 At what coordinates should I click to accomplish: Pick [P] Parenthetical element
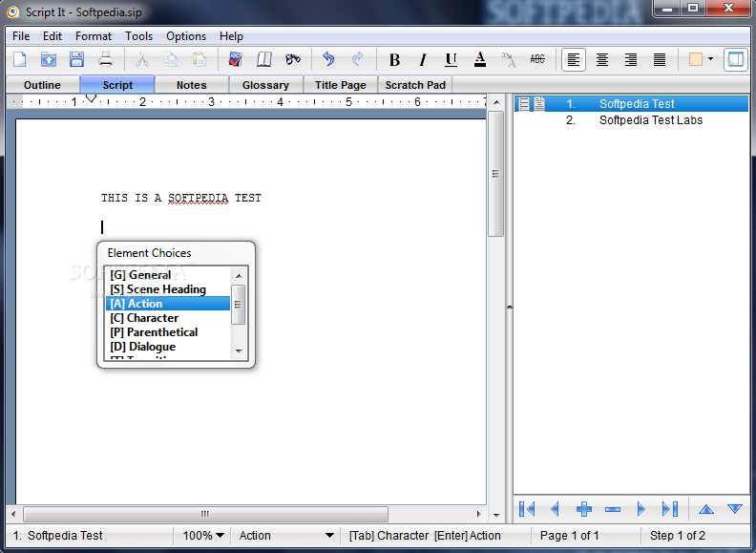coord(168,332)
